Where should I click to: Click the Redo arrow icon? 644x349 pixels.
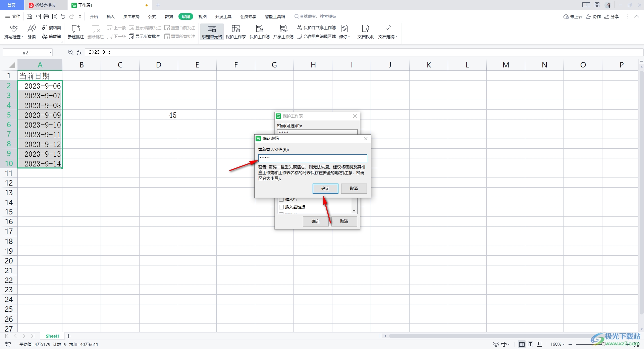[x=71, y=16]
